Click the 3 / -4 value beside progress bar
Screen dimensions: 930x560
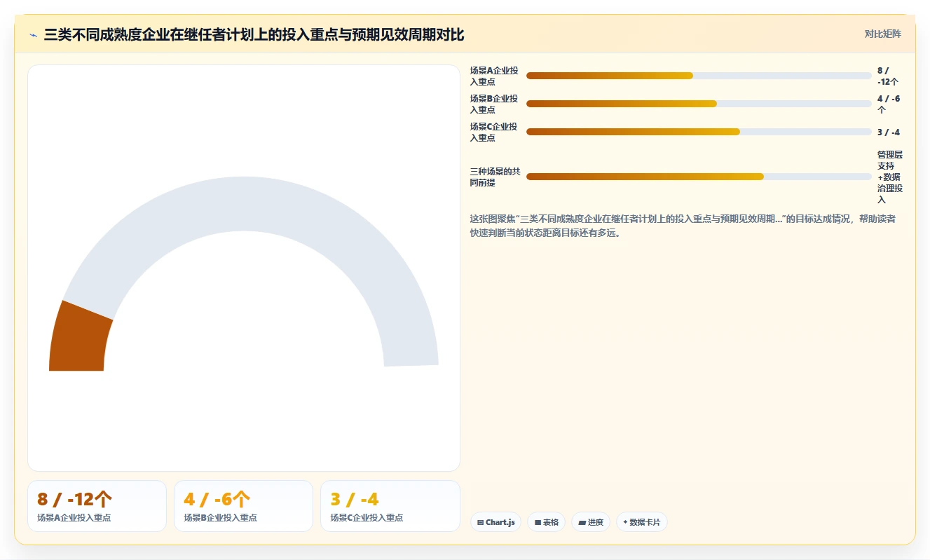(889, 132)
